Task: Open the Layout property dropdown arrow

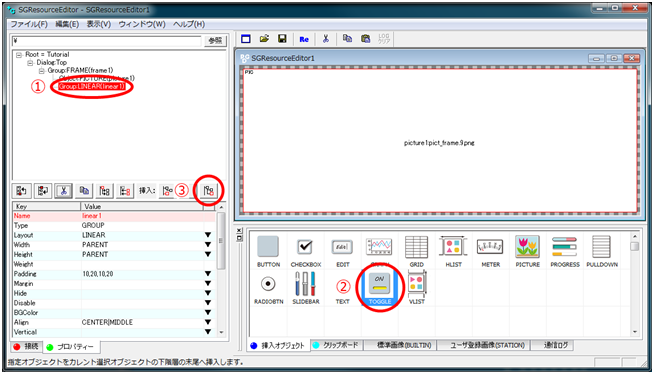Action: point(208,235)
